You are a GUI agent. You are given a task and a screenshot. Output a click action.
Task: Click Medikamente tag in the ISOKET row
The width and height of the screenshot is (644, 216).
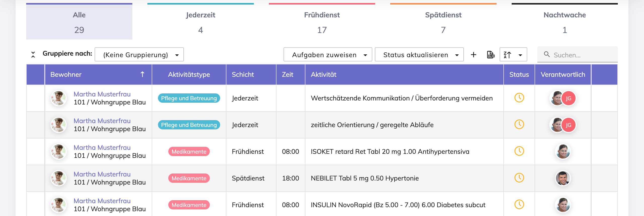click(x=189, y=152)
